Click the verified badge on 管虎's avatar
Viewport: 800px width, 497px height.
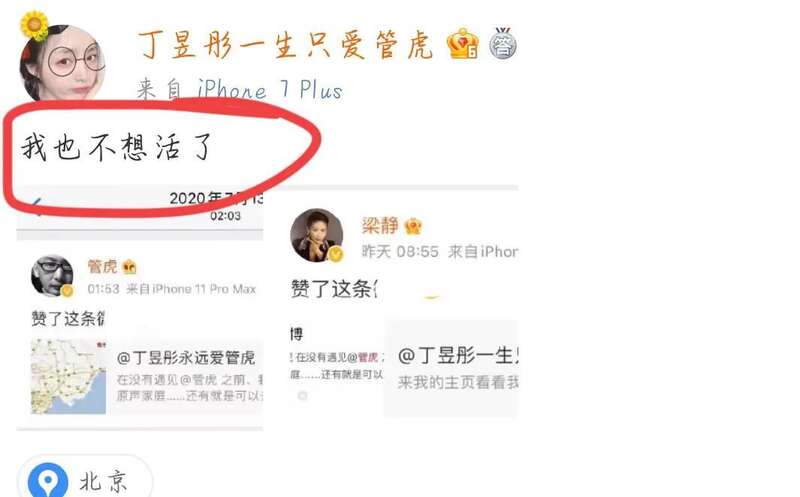67,290
